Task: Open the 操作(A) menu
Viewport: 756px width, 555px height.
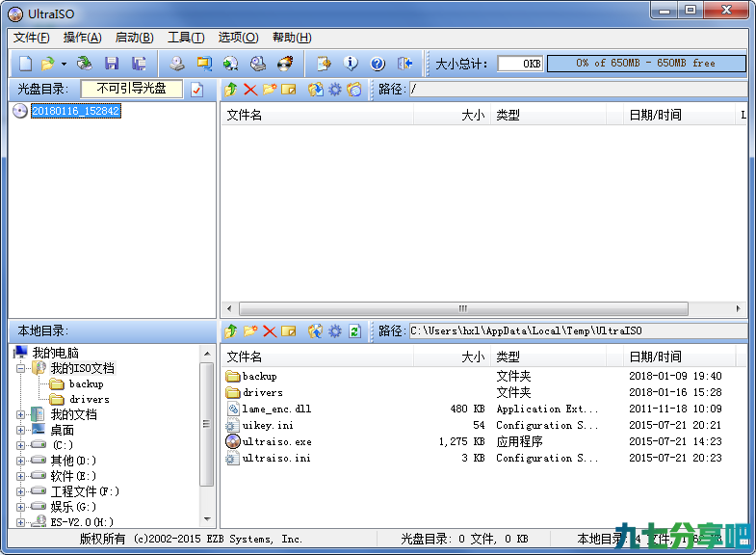Action: [x=83, y=38]
